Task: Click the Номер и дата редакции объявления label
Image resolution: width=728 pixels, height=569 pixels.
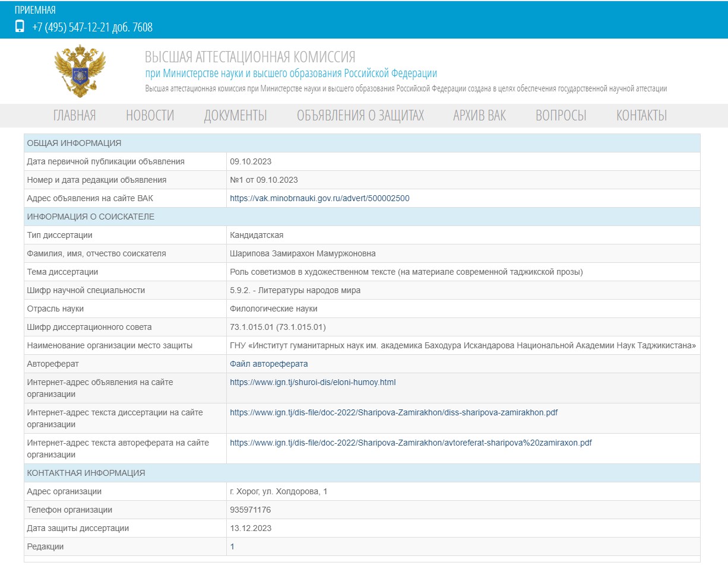Action: tap(97, 180)
